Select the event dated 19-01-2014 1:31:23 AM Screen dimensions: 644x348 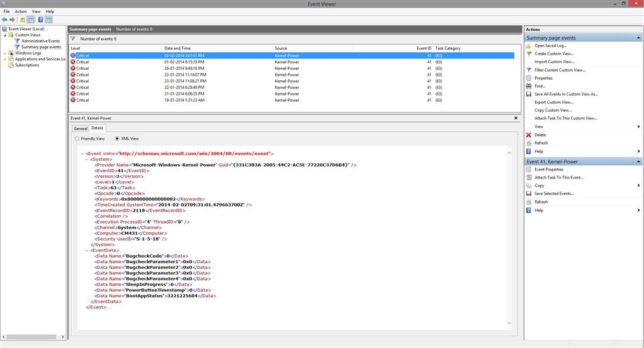(x=292, y=100)
